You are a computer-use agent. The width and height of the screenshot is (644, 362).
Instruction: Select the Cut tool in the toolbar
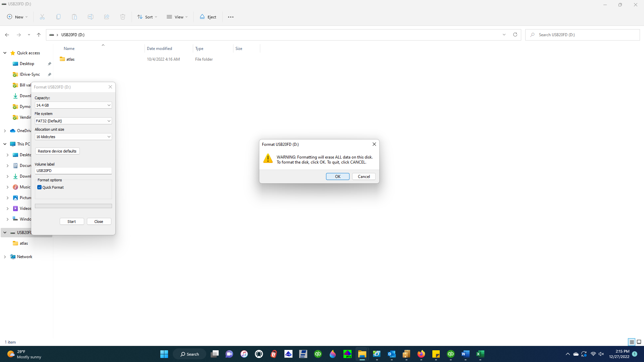[x=42, y=17]
